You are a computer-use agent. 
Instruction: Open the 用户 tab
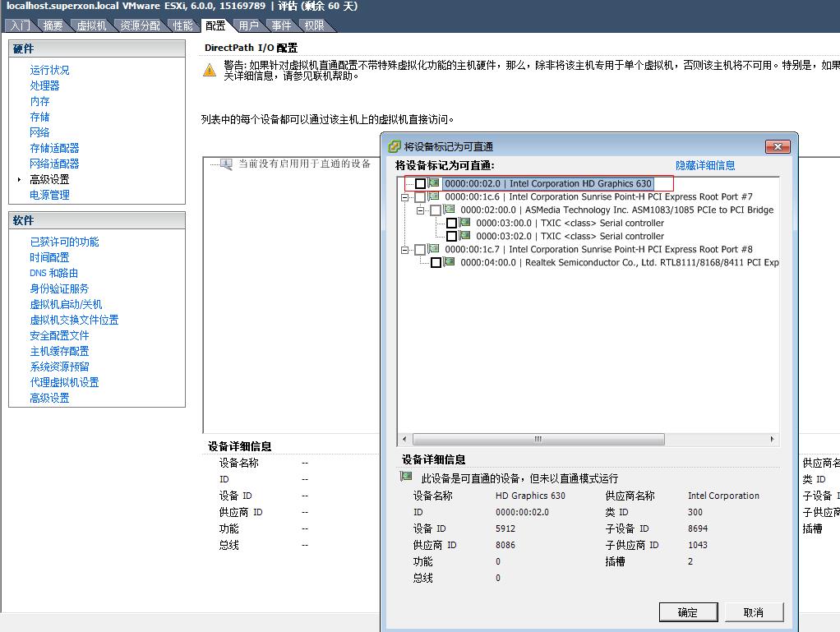coord(248,25)
